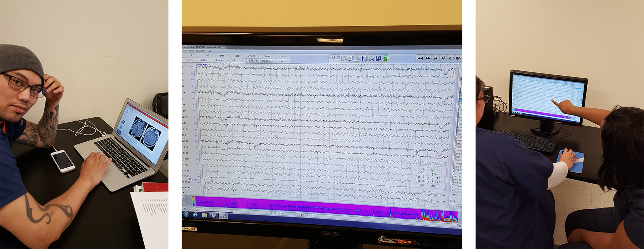
Task: Click the [ALL] mask selector
Action: pos(453,201)
